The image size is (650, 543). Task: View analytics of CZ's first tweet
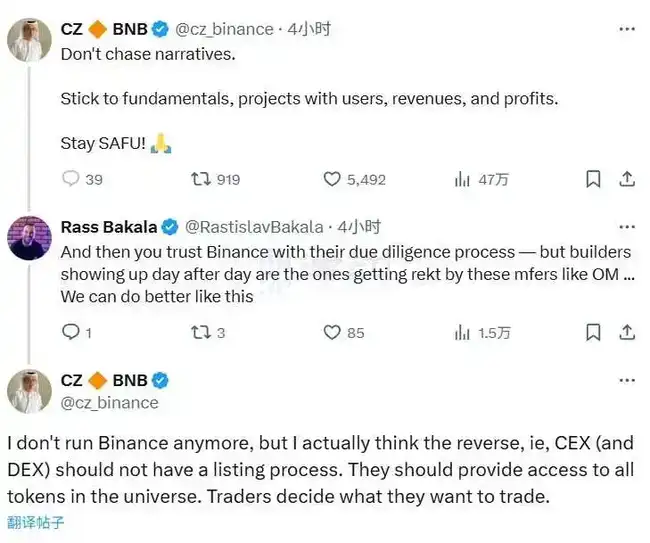[462, 179]
